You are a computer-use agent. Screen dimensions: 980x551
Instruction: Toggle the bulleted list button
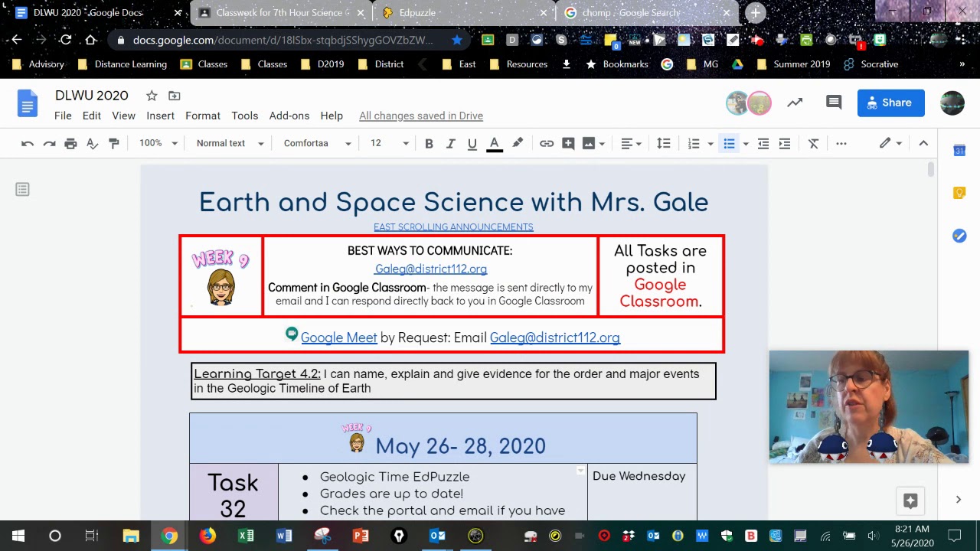[x=729, y=143]
